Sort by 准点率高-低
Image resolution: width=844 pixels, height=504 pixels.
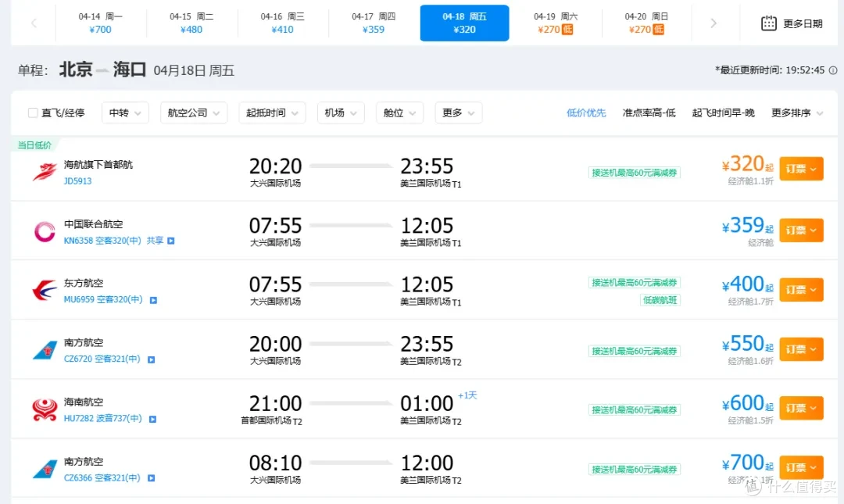(649, 113)
